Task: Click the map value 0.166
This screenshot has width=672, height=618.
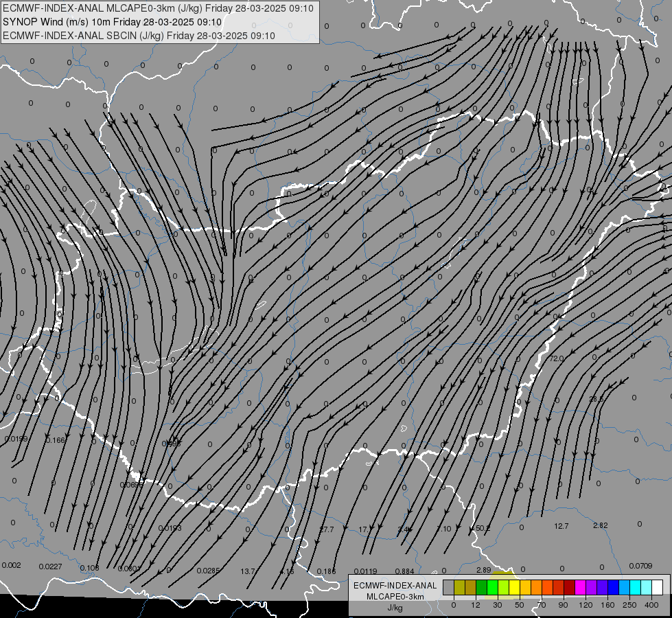Action: click(56, 440)
